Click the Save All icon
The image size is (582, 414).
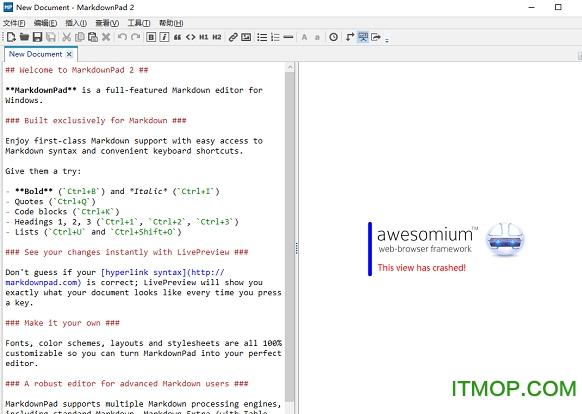click(51, 37)
